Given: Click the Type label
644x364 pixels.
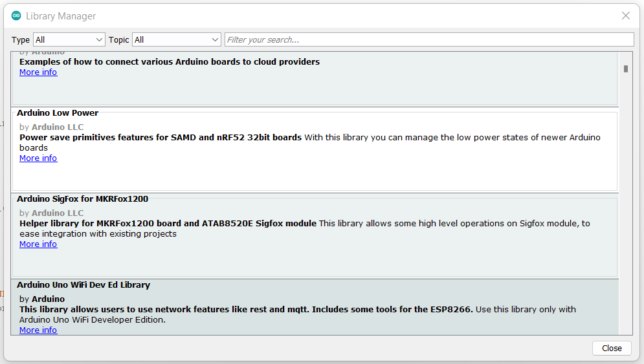Looking at the screenshot, I should point(21,40).
